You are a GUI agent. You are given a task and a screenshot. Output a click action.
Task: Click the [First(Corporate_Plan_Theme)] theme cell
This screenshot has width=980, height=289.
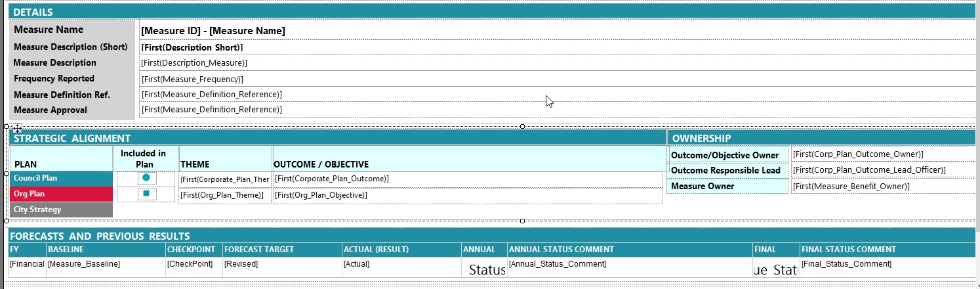[x=225, y=179]
